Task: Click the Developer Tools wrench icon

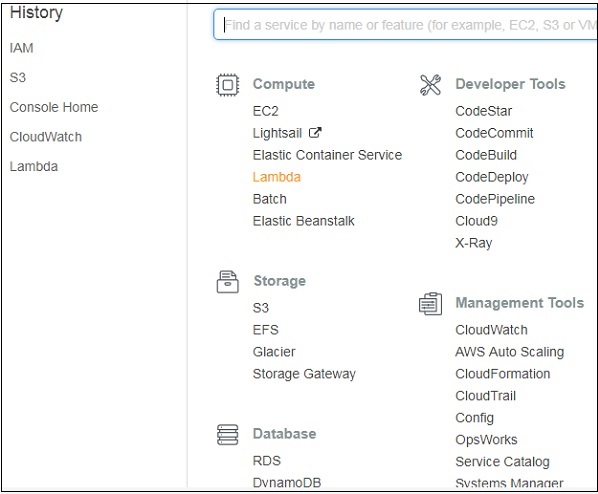Action: click(x=430, y=85)
